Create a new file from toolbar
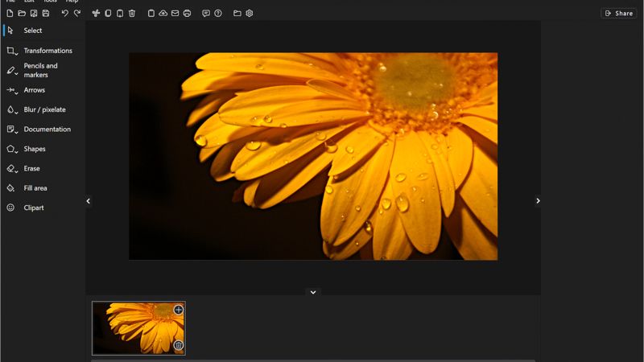 click(10, 13)
